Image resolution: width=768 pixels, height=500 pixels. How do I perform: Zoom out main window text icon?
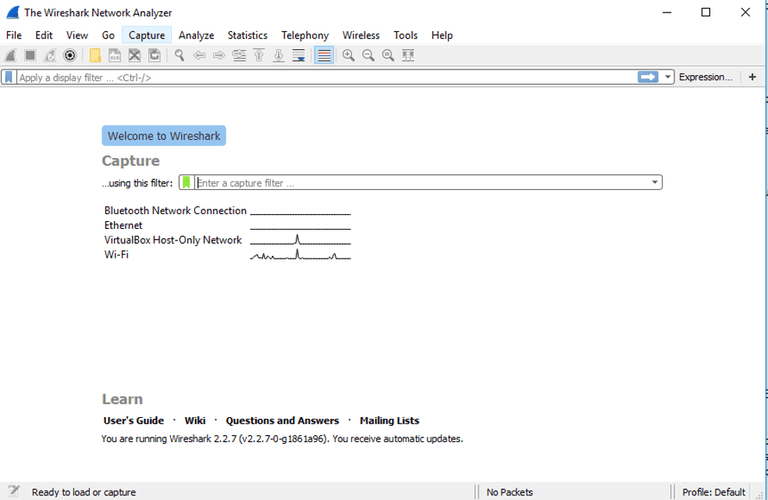pyautogui.click(x=368, y=55)
